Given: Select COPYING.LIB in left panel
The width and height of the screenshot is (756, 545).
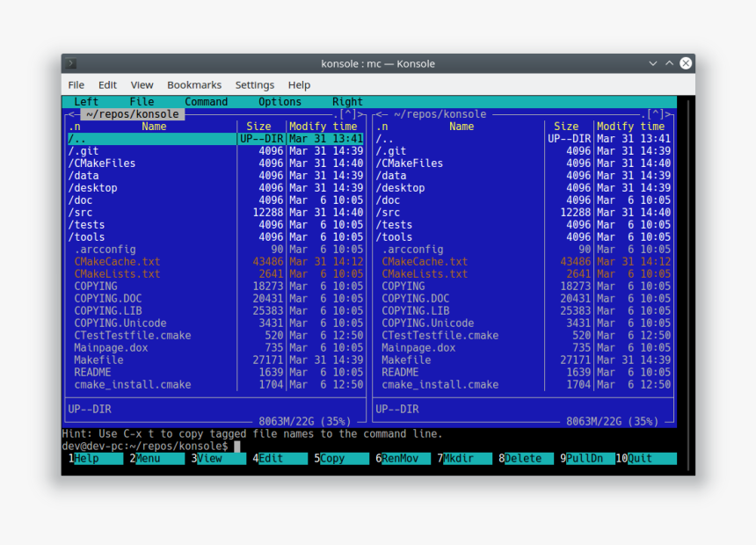Looking at the screenshot, I should tap(215, 311).
